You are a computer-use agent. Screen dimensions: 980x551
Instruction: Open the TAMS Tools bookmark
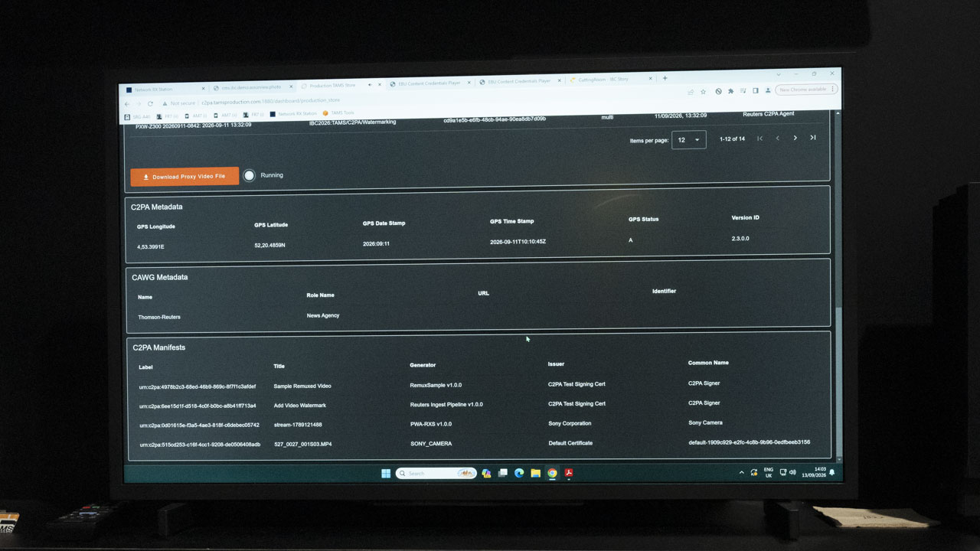point(338,113)
